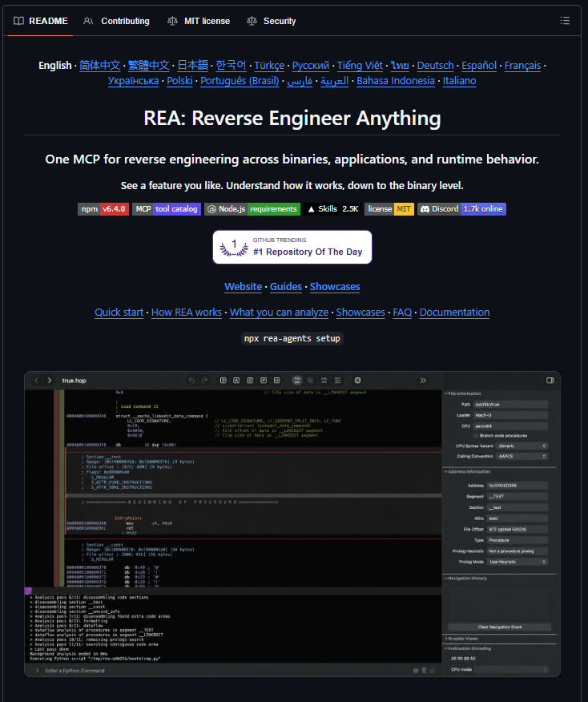Viewport: 588px width, 702px height.
Task: Switch to the Contributing tab
Action: [x=116, y=21]
